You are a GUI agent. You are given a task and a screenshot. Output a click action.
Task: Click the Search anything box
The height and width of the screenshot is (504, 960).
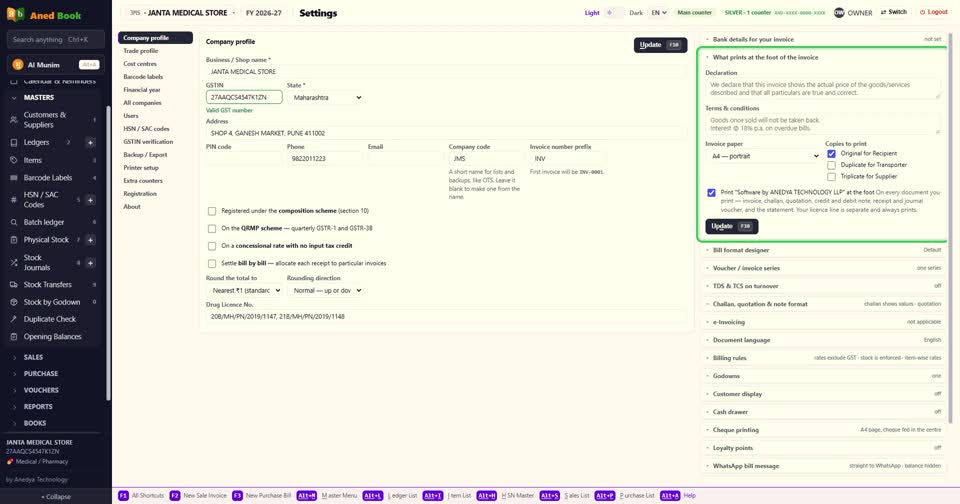tap(56, 40)
